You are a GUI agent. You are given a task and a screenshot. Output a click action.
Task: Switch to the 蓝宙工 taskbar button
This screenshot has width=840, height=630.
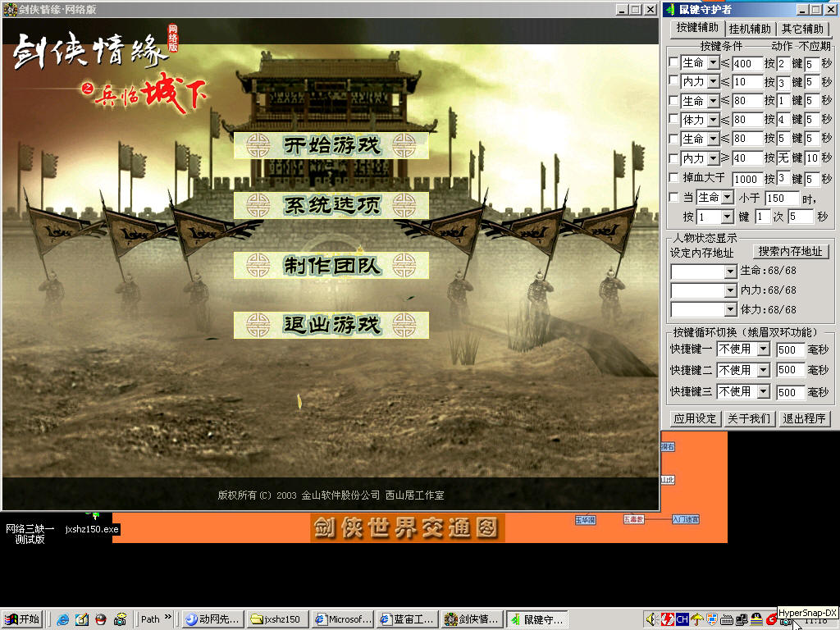[408, 619]
